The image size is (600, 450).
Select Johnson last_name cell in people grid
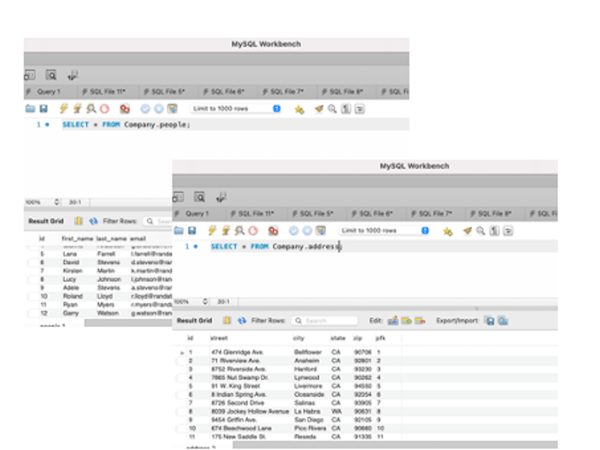coord(109,279)
